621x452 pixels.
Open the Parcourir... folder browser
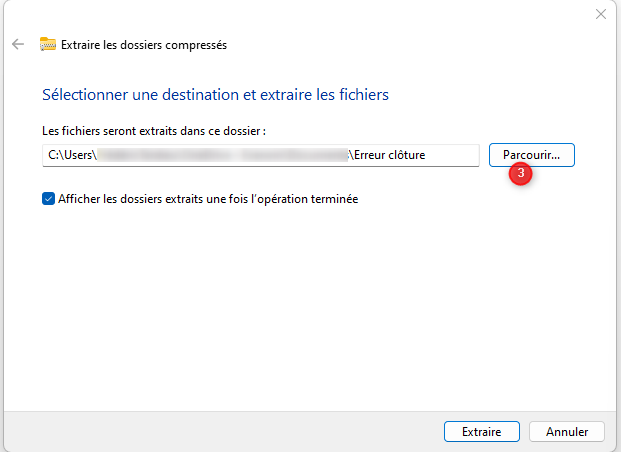[x=531, y=155]
